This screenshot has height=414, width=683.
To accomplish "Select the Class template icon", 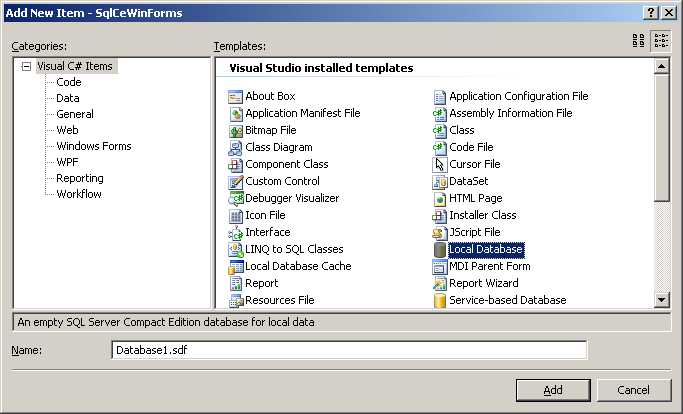I will click(440, 130).
